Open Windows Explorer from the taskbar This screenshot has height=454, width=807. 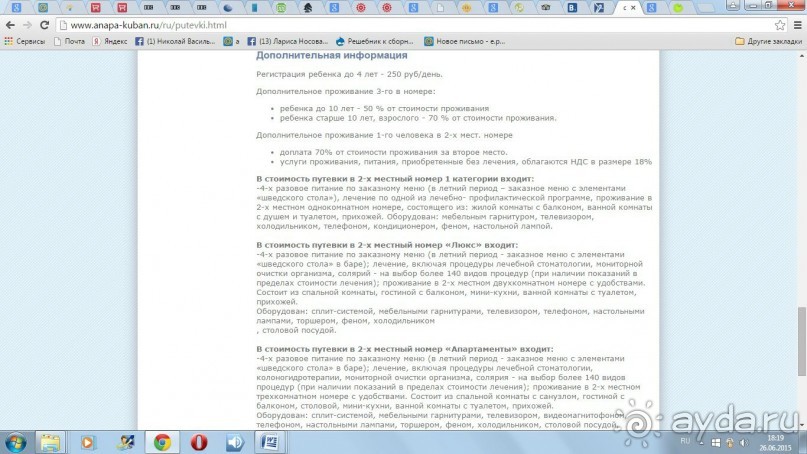[50, 442]
